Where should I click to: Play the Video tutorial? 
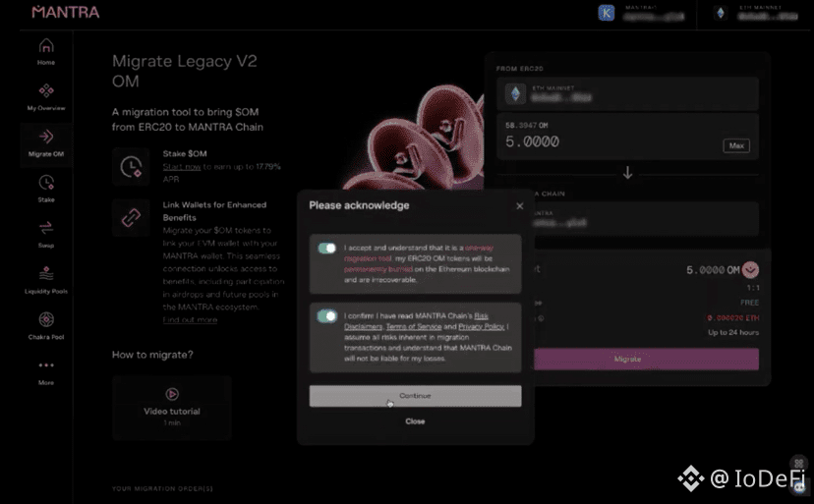tap(172, 408)
